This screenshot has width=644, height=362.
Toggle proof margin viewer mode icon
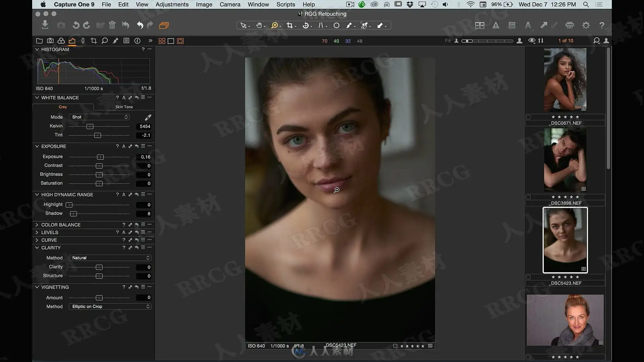pos(180,41)
